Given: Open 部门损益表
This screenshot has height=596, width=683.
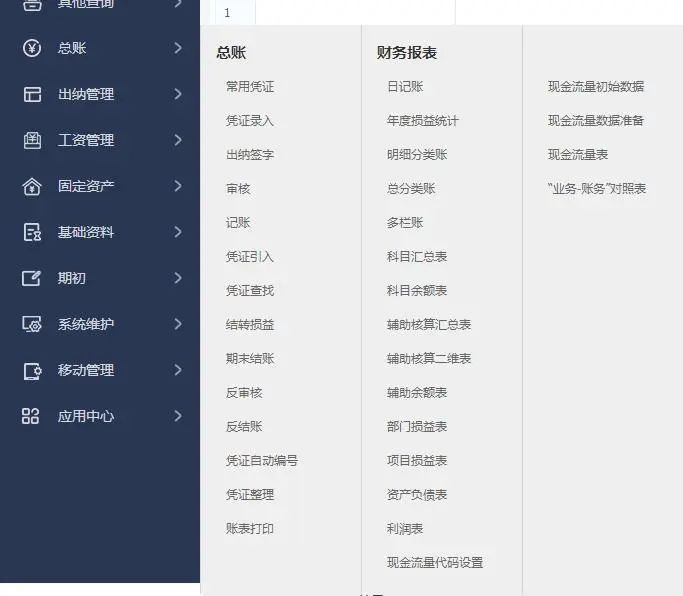Looking at the screenshot, I should 417,427.
